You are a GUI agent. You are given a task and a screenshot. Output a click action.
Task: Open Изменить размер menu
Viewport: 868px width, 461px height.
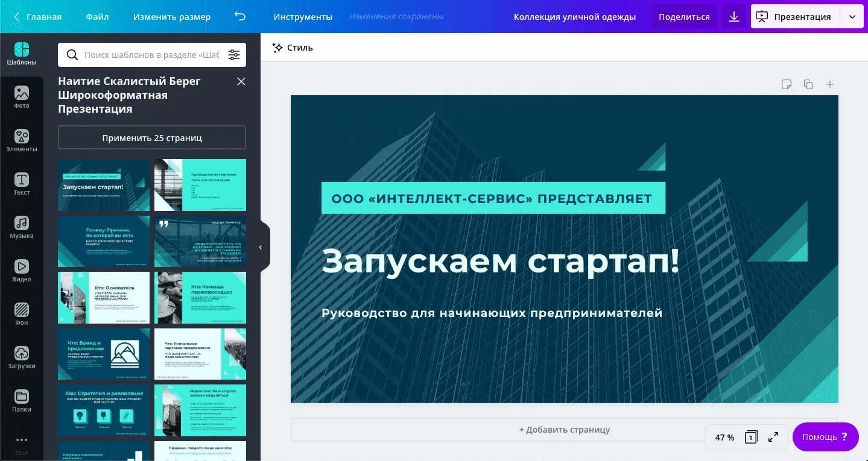click(172, 17)
